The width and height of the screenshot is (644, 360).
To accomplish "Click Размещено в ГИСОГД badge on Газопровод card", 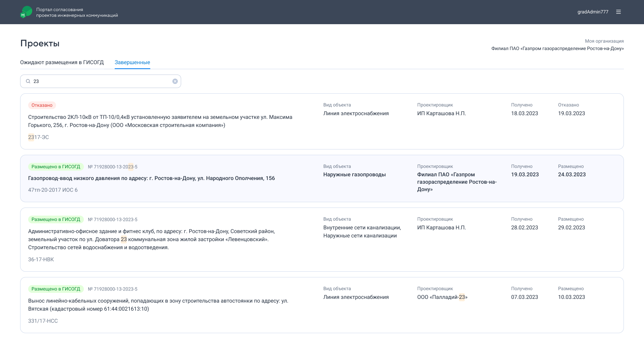I will [56, 167].
